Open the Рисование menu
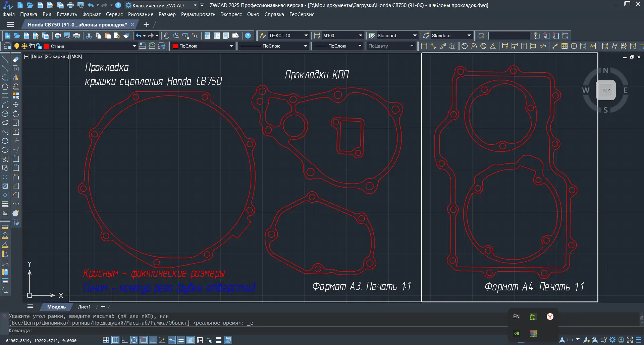The image size is (644, 345). (x=141, y=14)
